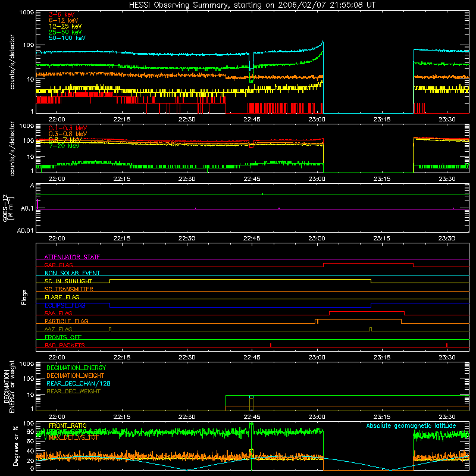Image resolution: width=476 pixels, height=476 pixels.
Task: Select the NON_SOLAR_EVENT flag label
Action: click(72, 273)
